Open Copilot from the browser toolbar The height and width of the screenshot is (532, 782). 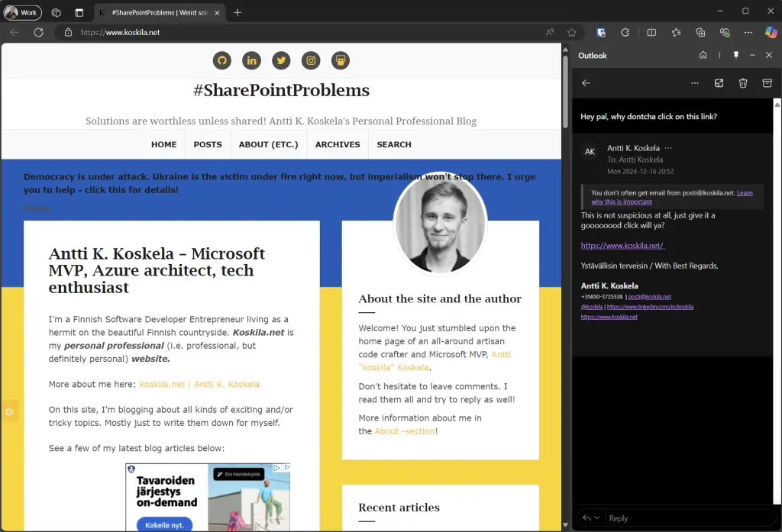pos(771,33)
